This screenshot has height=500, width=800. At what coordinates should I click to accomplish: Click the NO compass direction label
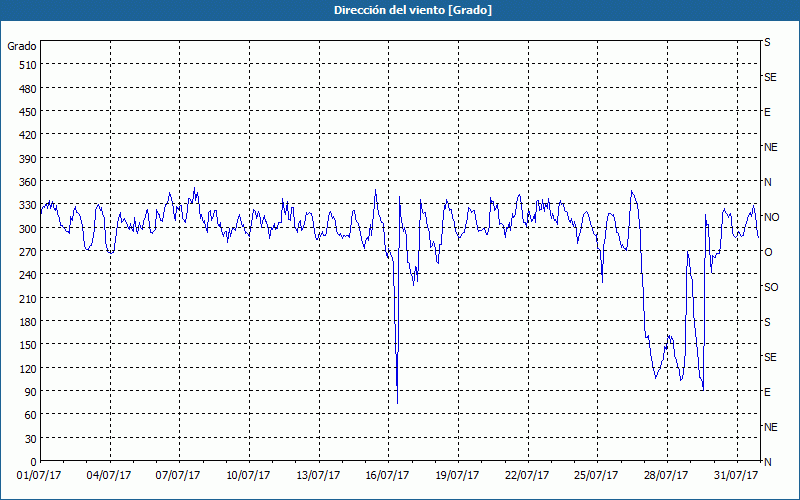tap(771, 217)
